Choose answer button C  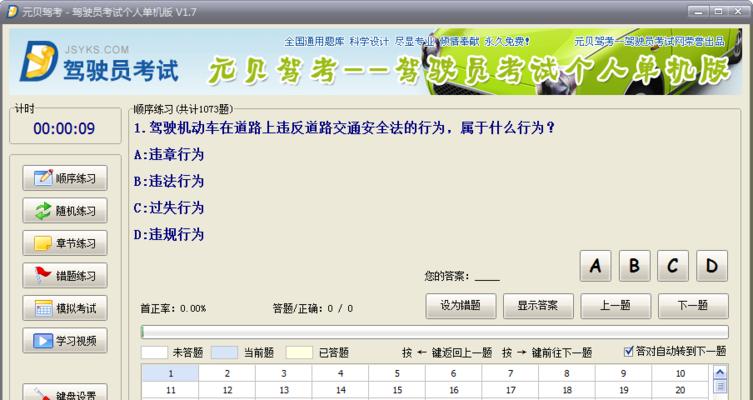click(x=673, y=266)
